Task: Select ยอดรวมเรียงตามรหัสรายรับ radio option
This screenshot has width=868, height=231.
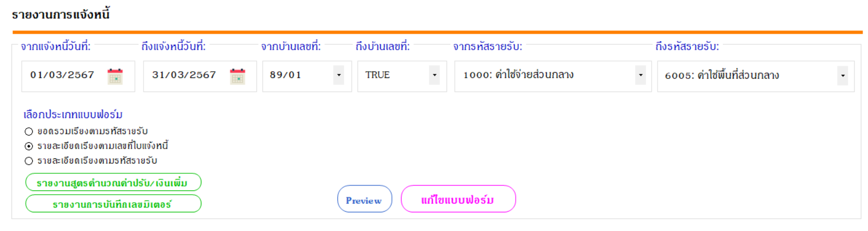Action: (29, 132)
